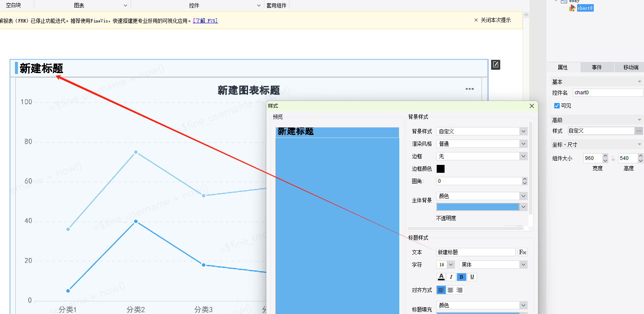Viewport: 644px width, 314px height.
Task: Toggle bold for the title text
Action: [x=462, y=277]
